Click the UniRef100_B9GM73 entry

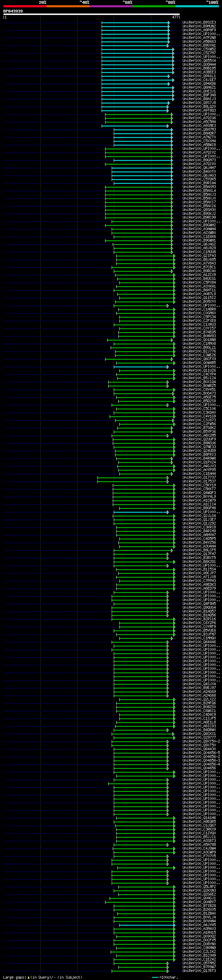coord(199,160)
